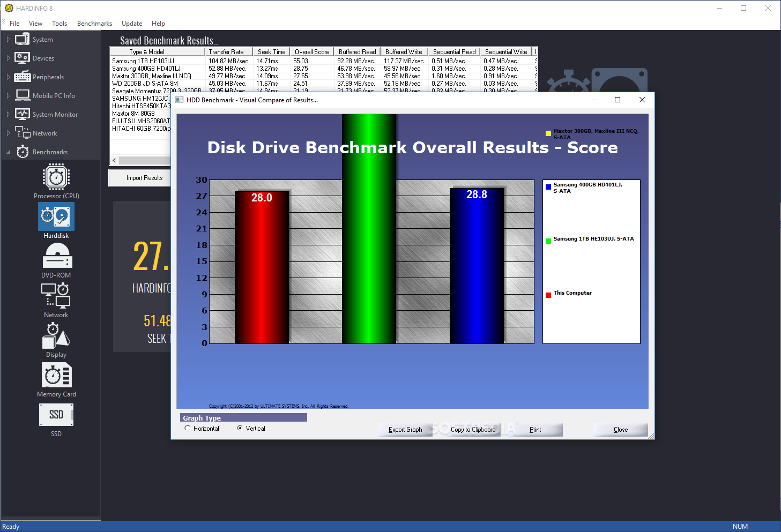Click the Export Graph button
The width and height of the screenshot is (781, 532).
(405, 430)
